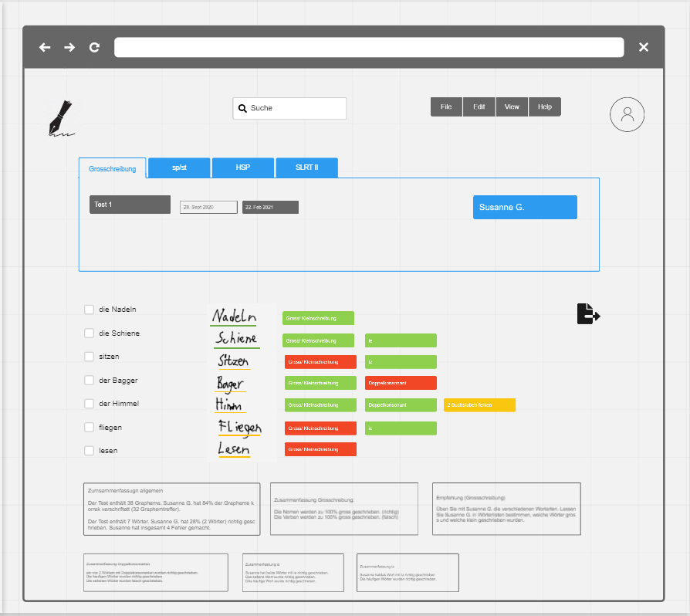Click the pen logo icon
The image size is (690, 616).
tap(61, 118)
